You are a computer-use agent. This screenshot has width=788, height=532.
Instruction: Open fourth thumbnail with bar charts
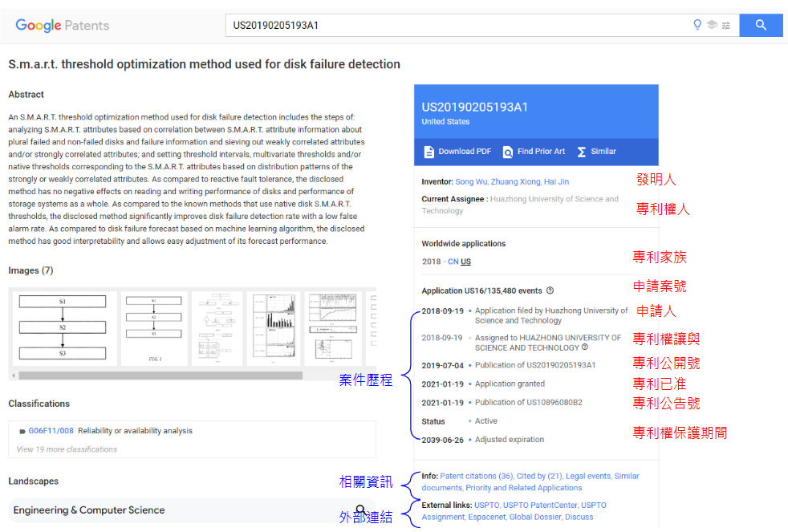tap(274, 328)
